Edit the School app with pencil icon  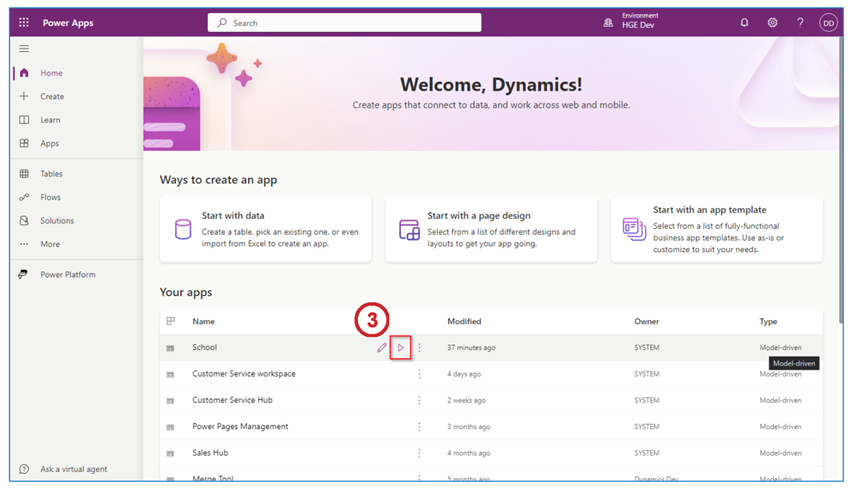click(x=381, y=348)
